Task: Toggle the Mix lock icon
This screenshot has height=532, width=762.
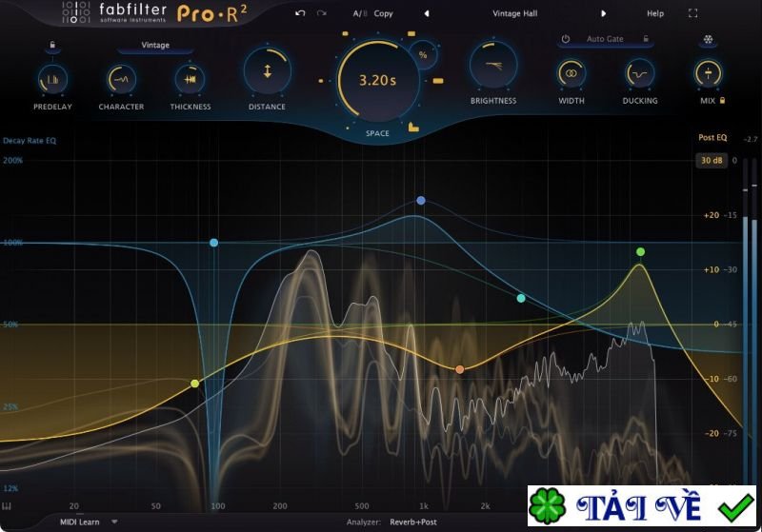Action: coord(722,101)
